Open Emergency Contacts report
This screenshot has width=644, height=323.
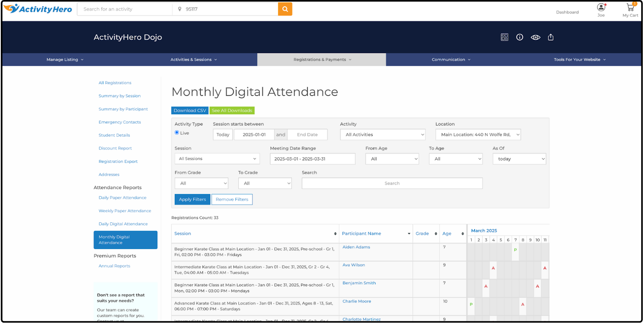tap(120, 122)
